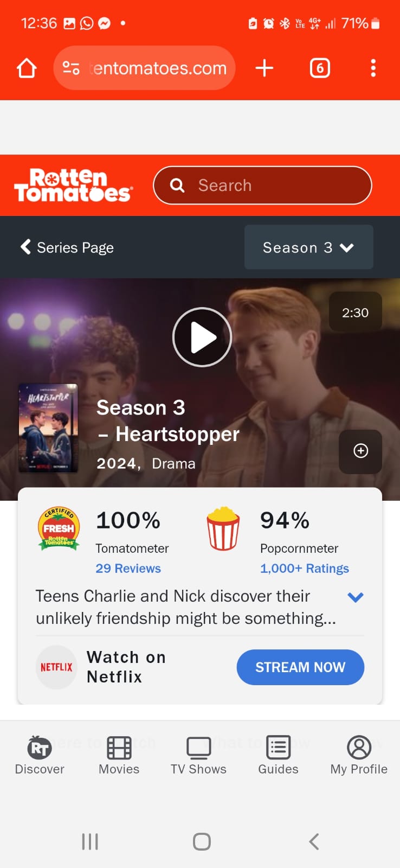Expand the synopsis with the blue chevron
This screenshot has width=400, height=868.
coord(355,597)
